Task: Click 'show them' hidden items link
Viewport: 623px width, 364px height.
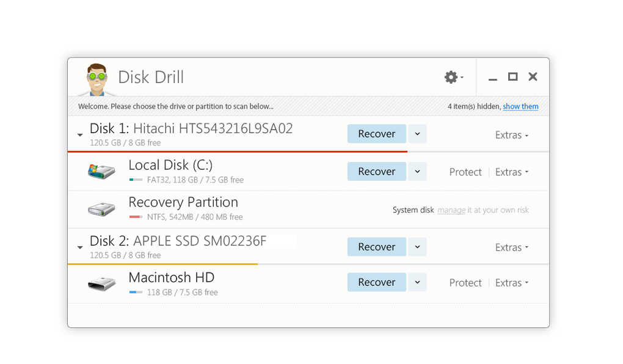Action: tap(520, 106)
